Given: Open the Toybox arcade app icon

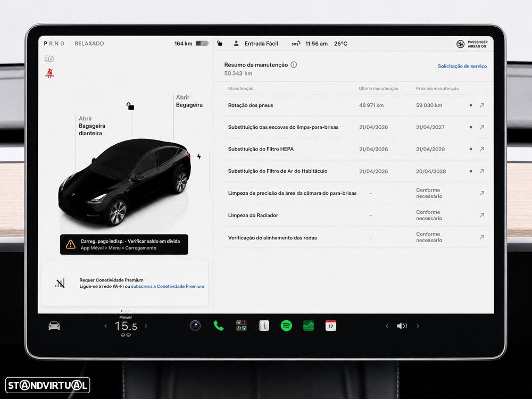Looking at the screenshot, I should pyautogui.click(x=241, y=326).
